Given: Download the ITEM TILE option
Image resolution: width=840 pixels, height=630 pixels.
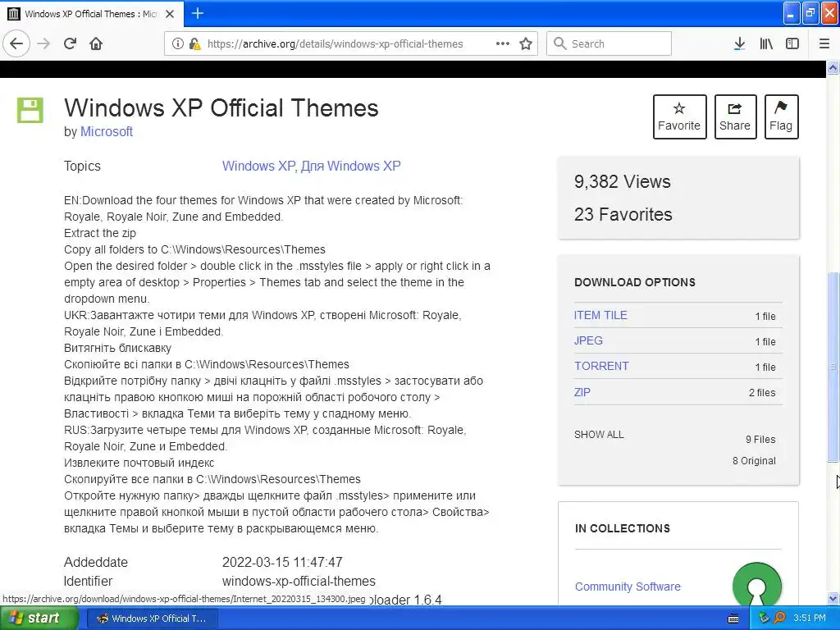Looking at the screenshot, I should pos(600,315).
